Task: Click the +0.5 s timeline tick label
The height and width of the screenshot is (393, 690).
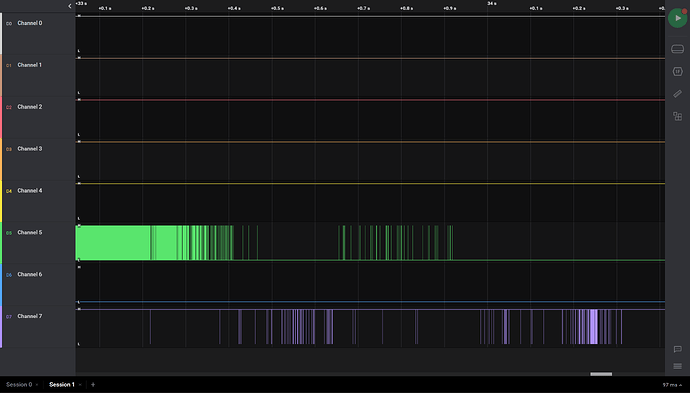Action: (277, 8)
